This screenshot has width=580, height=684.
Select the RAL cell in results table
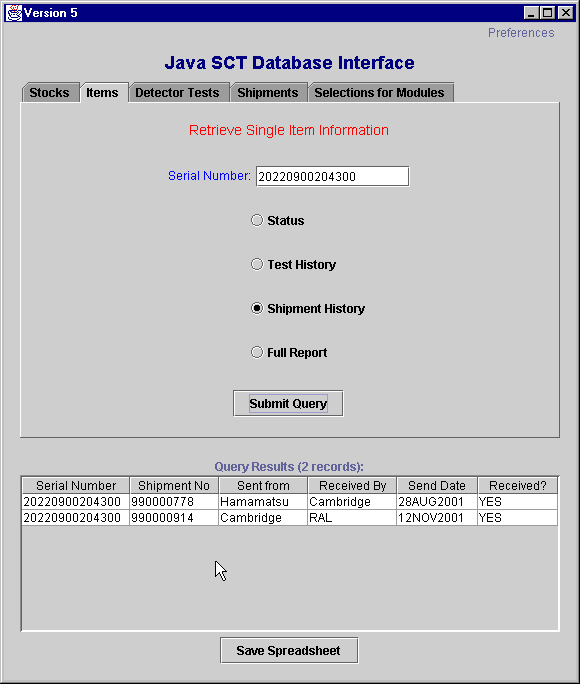tap(351, 518)
